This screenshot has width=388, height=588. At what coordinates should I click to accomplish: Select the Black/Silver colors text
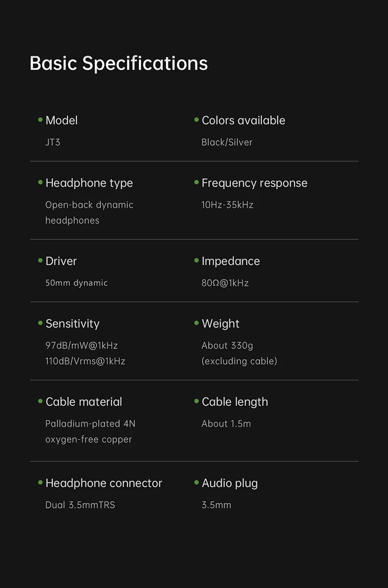coord(227,142)
